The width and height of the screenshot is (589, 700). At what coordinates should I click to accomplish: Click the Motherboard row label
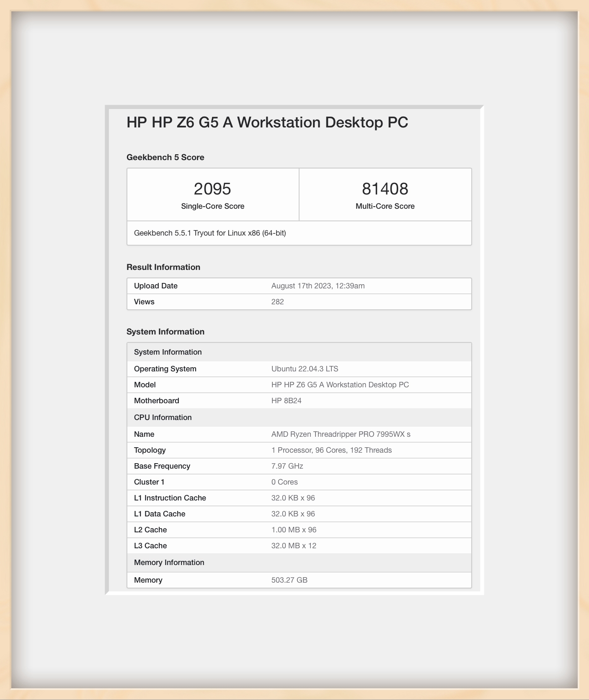157,401
